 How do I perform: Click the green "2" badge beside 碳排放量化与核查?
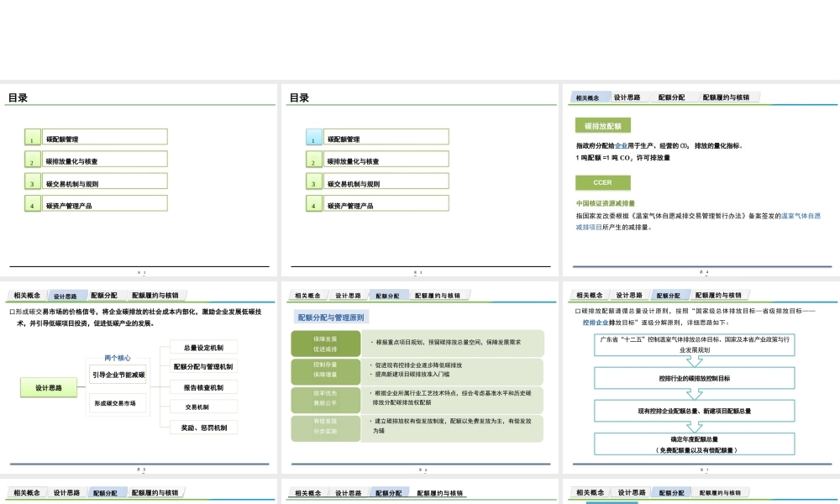pos(32,159)
